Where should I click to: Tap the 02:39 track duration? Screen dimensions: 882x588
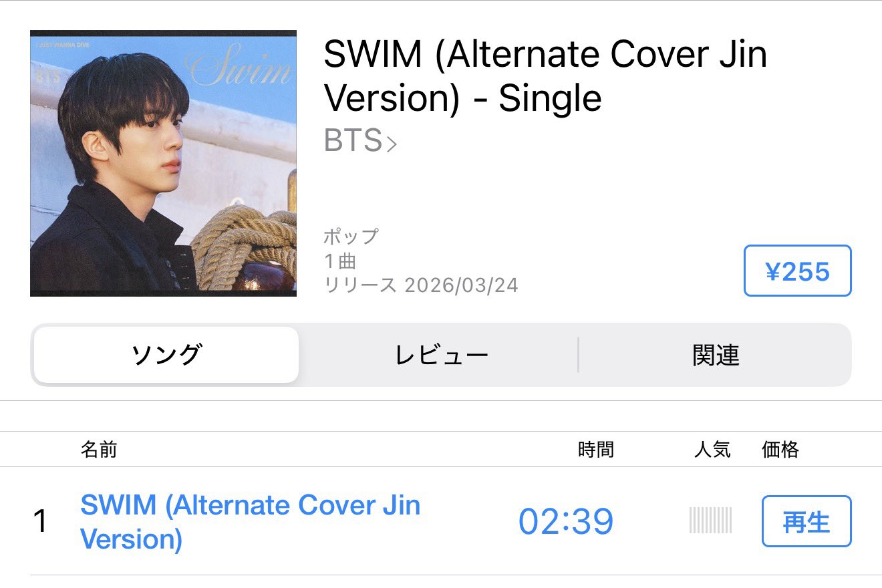click(566, 522)
